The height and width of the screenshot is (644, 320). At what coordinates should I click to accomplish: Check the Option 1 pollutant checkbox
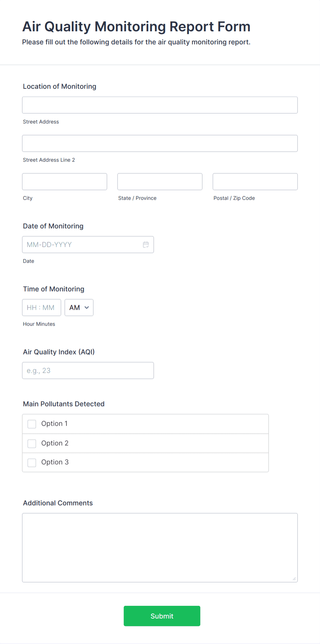(32, 424)
